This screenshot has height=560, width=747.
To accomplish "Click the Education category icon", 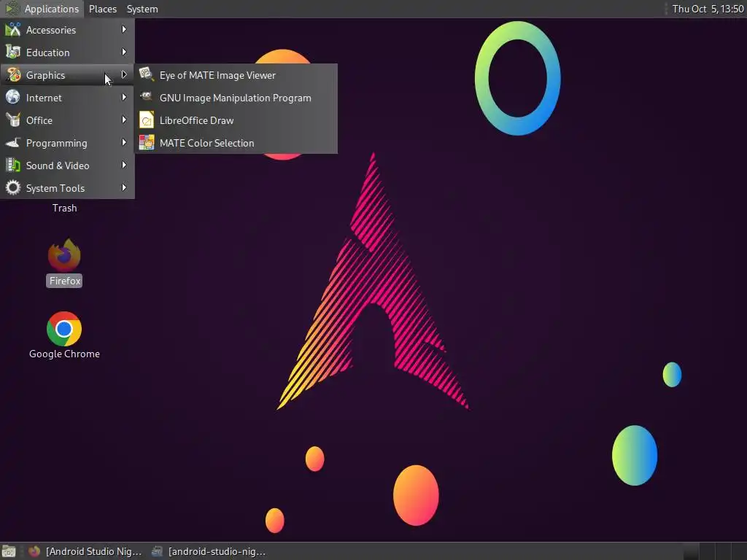I will click(13, 52).
